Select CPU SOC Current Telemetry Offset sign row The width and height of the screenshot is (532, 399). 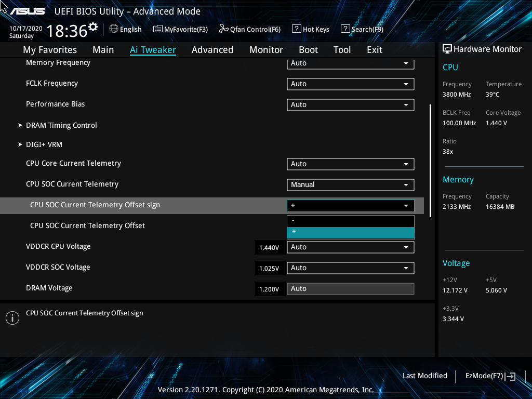click(212, 206)
